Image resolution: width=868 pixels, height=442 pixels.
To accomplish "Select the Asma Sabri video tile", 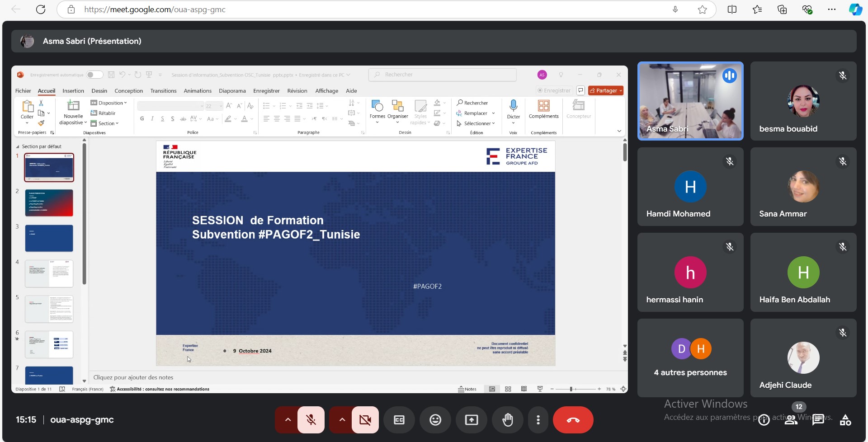I will tap(690, 101).
